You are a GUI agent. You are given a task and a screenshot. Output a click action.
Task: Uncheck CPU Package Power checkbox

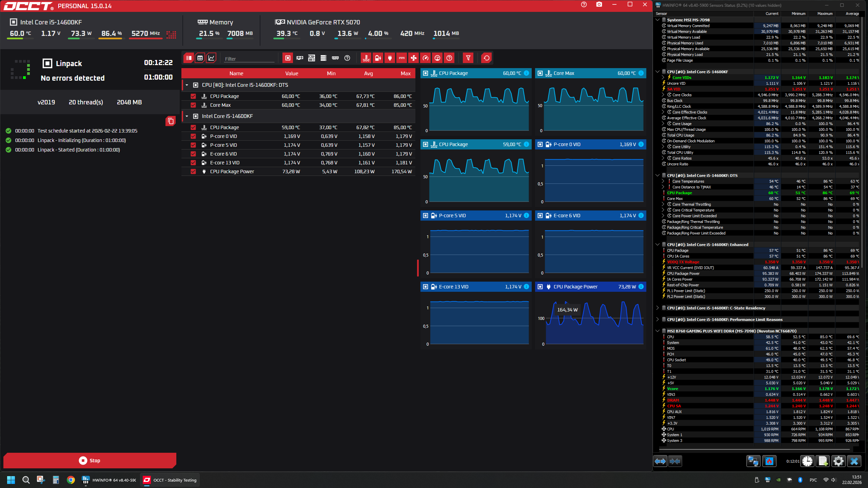coord(193,171)
